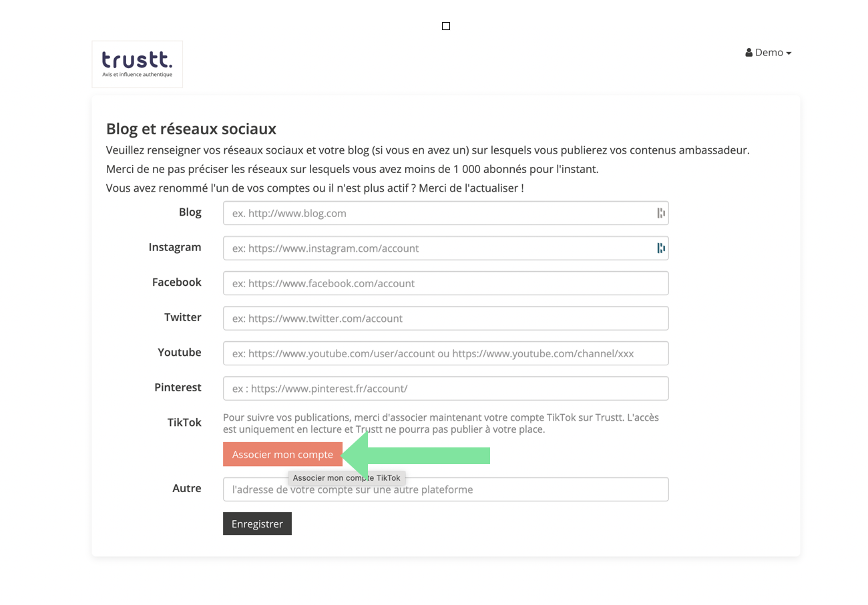
Task: Click the TikTok association explanation text
Action: (x=441, y=423)
